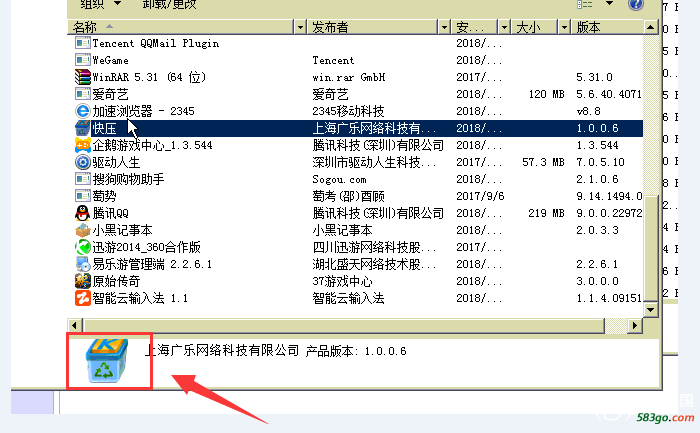Image resolution: width=700 pixels, height=433 pixels.
Task: Click the 爱奇艺 program icon in name column
Action: click(x=83, y=94)
